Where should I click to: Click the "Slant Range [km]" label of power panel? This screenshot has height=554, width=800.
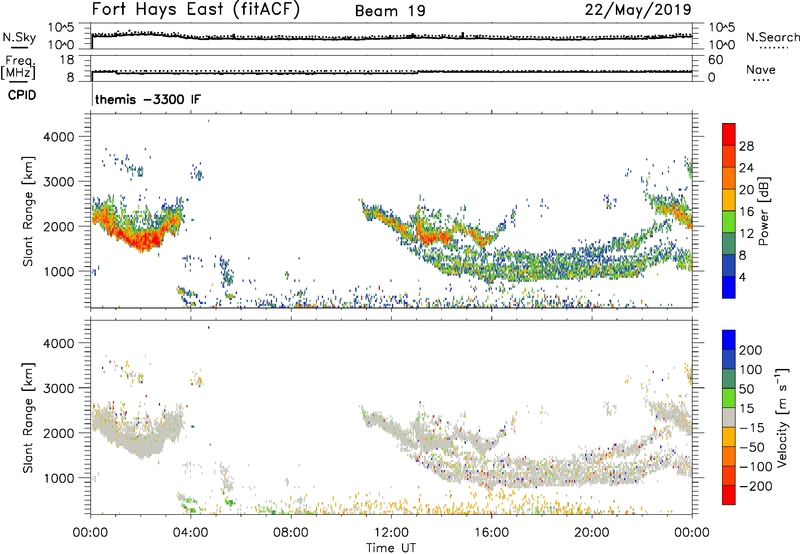(x=28, y=211)
